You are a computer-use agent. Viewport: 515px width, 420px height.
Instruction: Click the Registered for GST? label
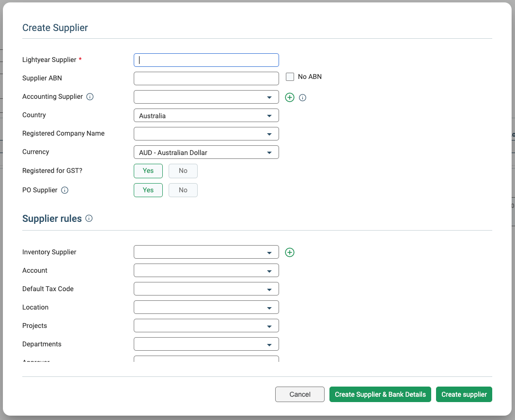point(52,171)
